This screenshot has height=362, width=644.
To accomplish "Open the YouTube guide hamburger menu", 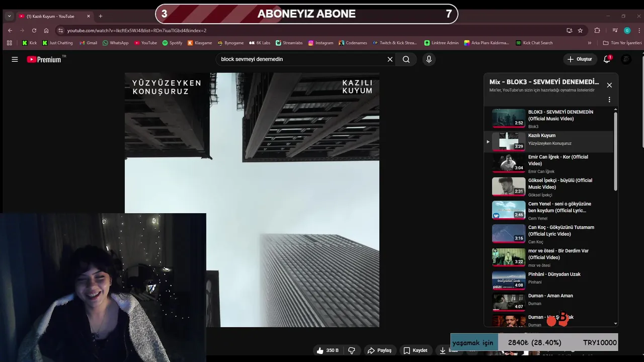I will click(x=15, y=59).
